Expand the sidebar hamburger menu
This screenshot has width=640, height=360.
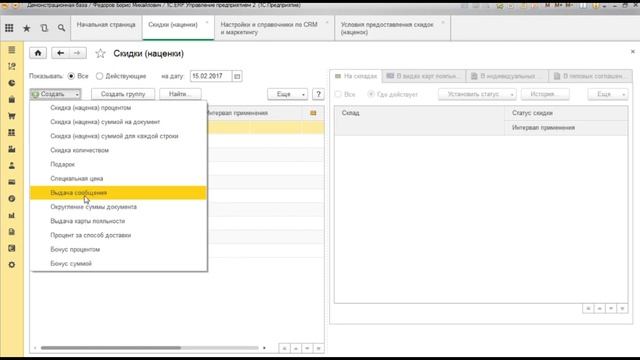[x=11, y=50]
